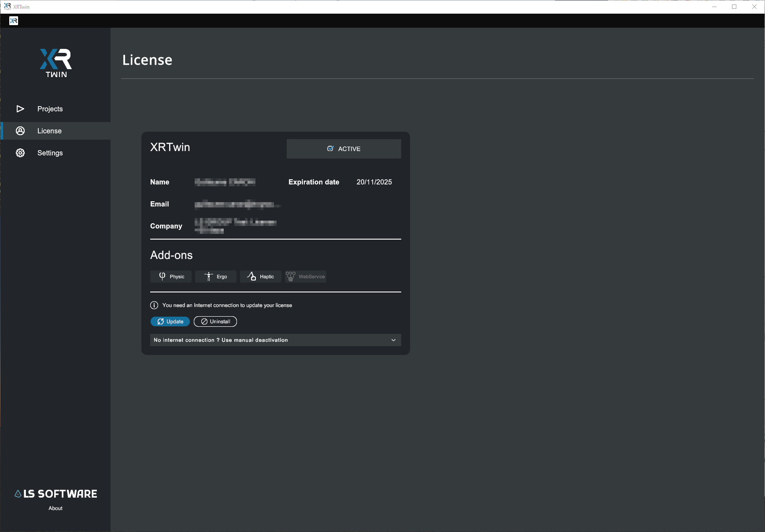Click the WebService add-on icon

point(291,276)
